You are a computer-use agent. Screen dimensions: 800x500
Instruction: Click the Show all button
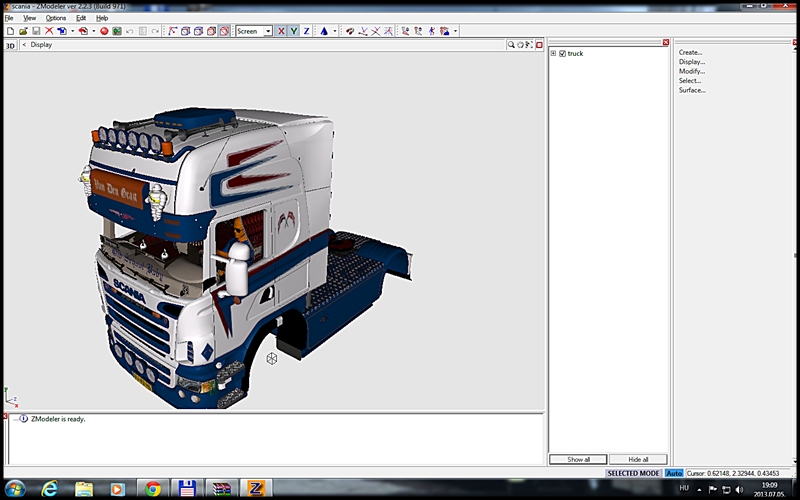click(578, 459)
